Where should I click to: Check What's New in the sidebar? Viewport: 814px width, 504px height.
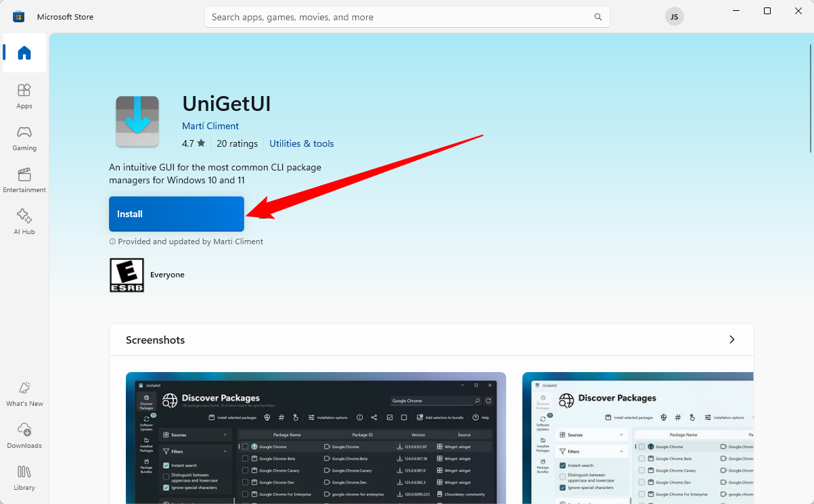coord(24,393)
